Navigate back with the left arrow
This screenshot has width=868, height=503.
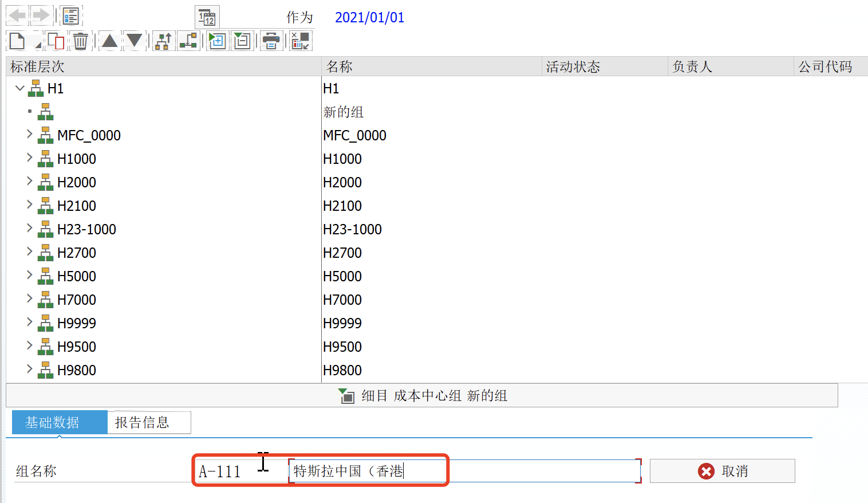tap(16, 15)
